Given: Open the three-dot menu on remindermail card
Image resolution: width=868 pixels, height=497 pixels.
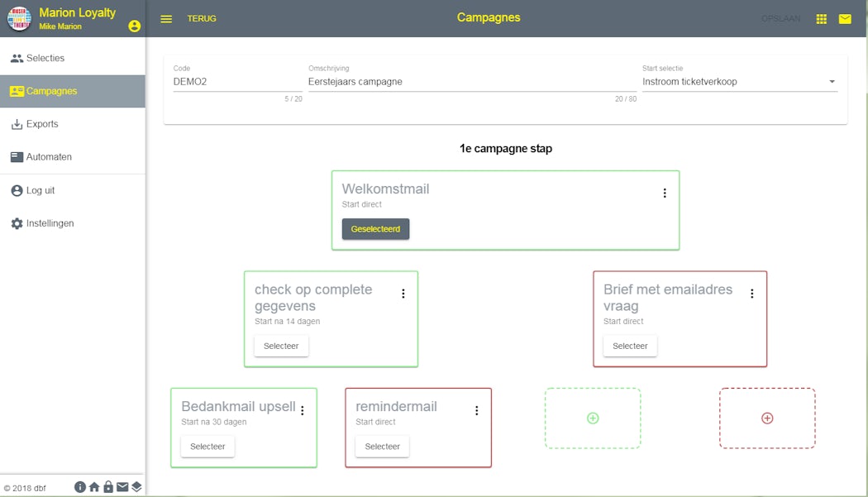Looking at the screenshot, I should pos(476,410).
